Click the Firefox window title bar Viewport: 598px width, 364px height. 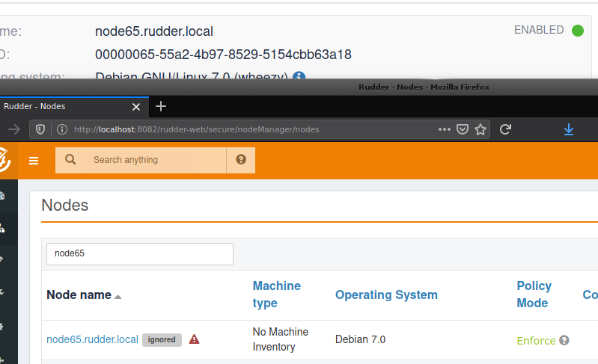[299, 87]
